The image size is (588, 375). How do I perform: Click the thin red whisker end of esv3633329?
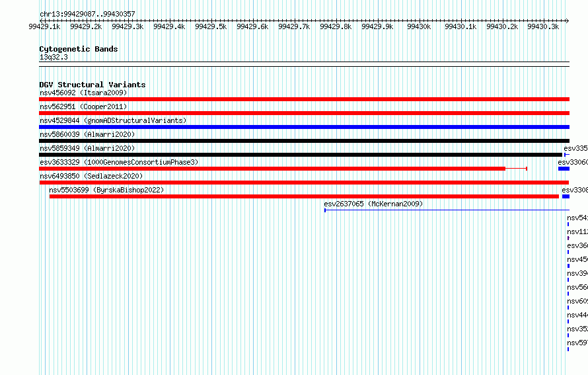coord(527,169)
